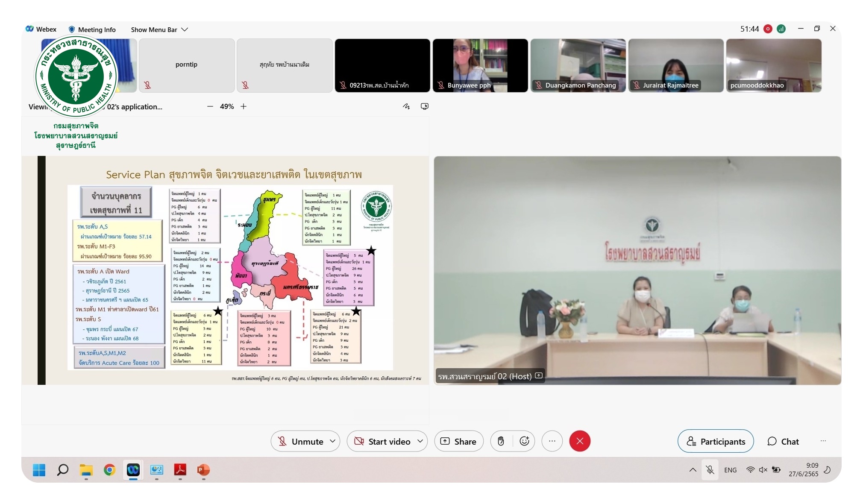This screenshot has height=504, width=863.
Task: Select Jurairat Rajmaitree video thumbnail
Action: pos(676,65)
